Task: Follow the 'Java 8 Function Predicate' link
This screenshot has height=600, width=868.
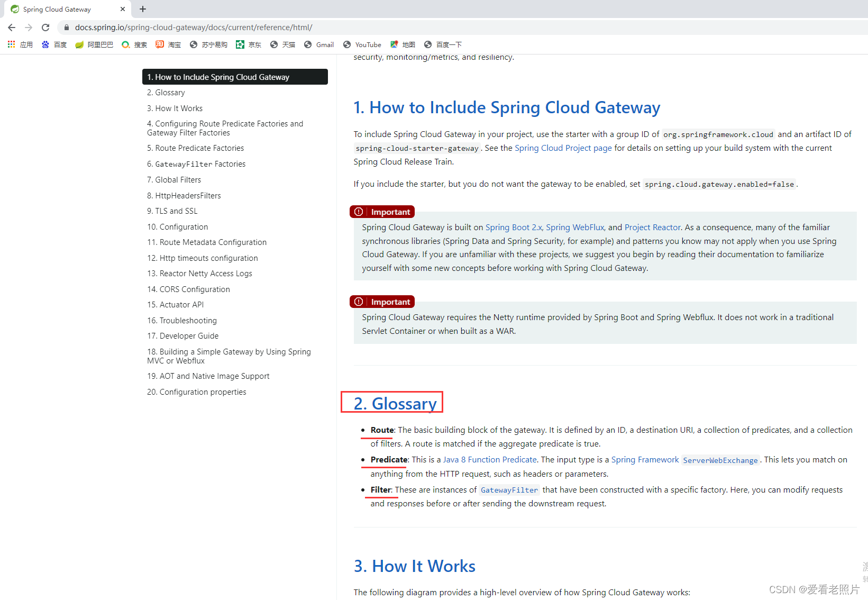Action: click(x=490, y=460)
